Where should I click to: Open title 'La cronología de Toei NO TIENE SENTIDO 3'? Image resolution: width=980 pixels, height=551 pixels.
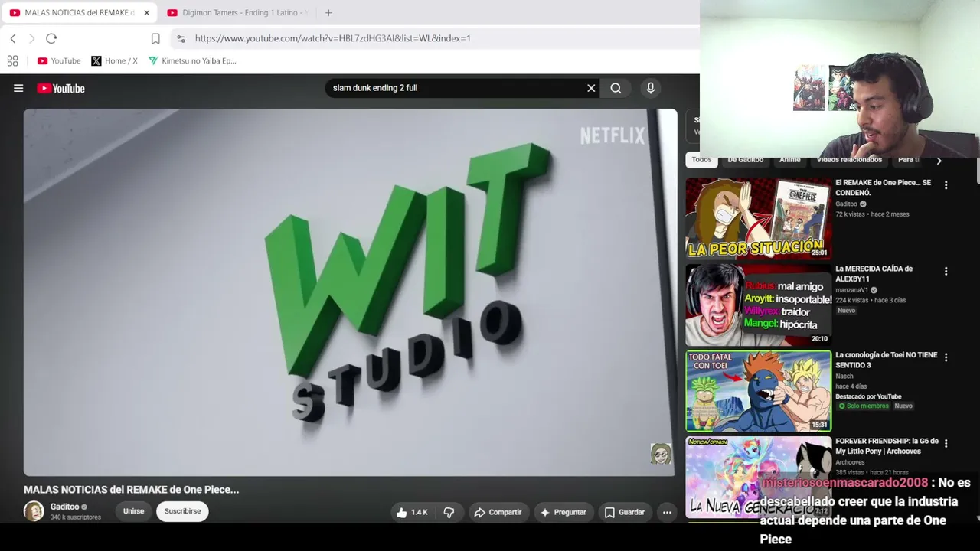(886, 360)
